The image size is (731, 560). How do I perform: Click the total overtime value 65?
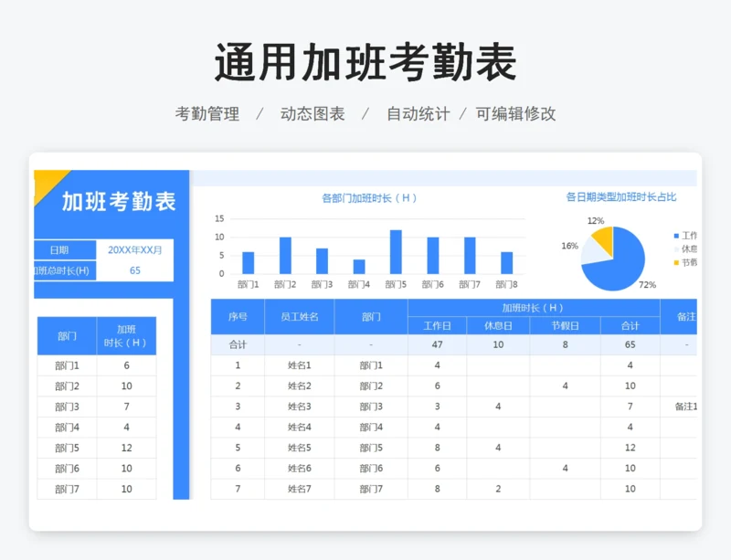click(134, 270)
